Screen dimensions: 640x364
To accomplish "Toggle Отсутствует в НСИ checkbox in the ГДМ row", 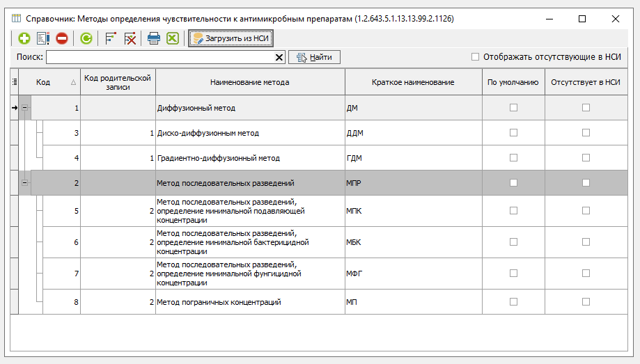I will (586, 157).
